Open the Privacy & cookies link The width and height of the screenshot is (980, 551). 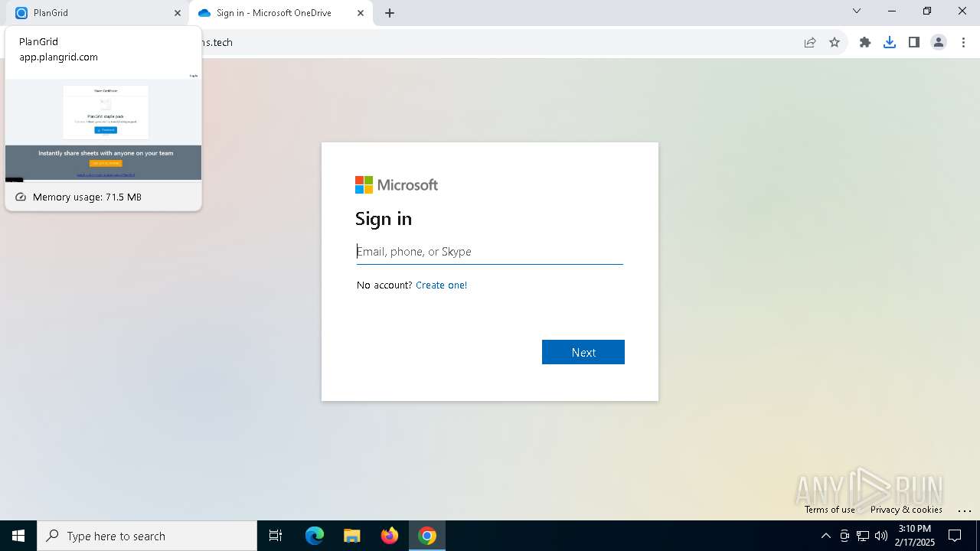[906, 510]
